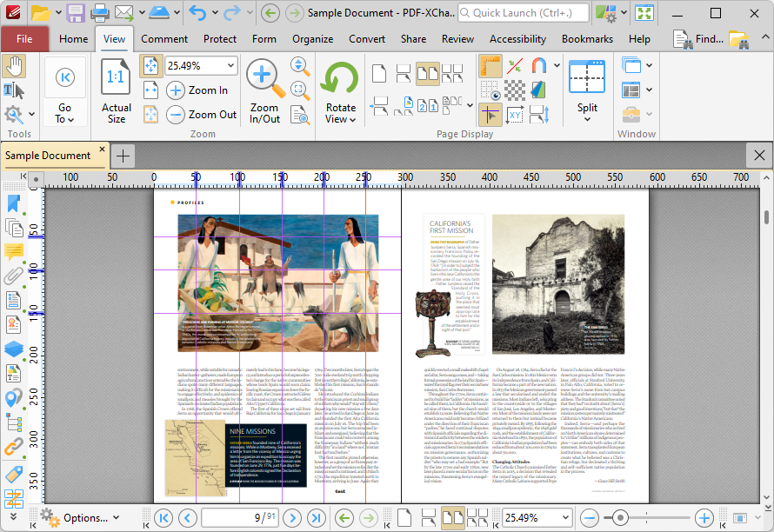
Task: Close the Sample Document tab
Action: pos(102,149)
